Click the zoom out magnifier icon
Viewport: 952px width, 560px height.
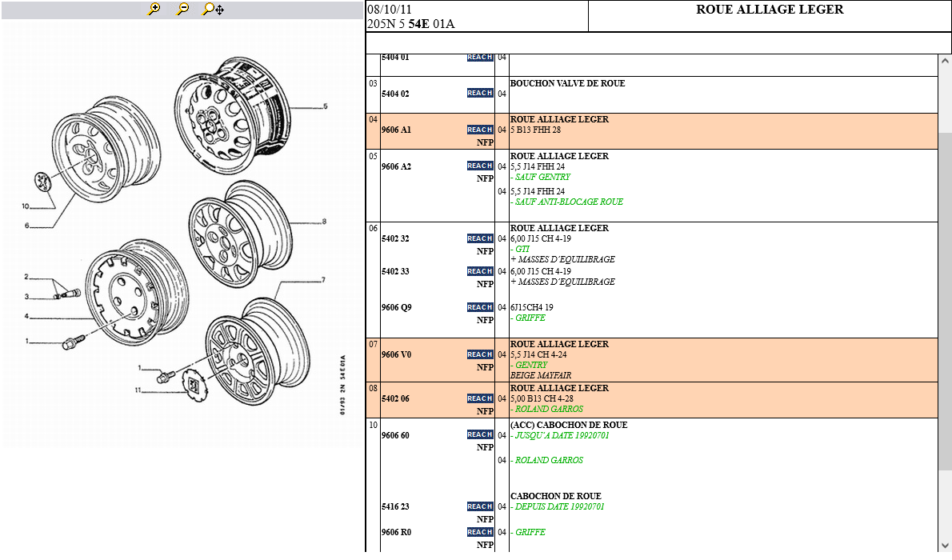pos(183,9)
